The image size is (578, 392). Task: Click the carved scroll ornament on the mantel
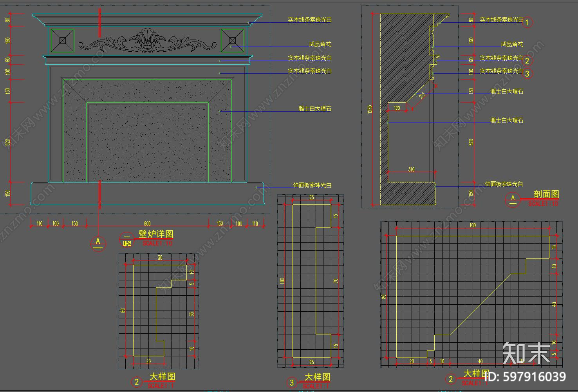point(148,41)
